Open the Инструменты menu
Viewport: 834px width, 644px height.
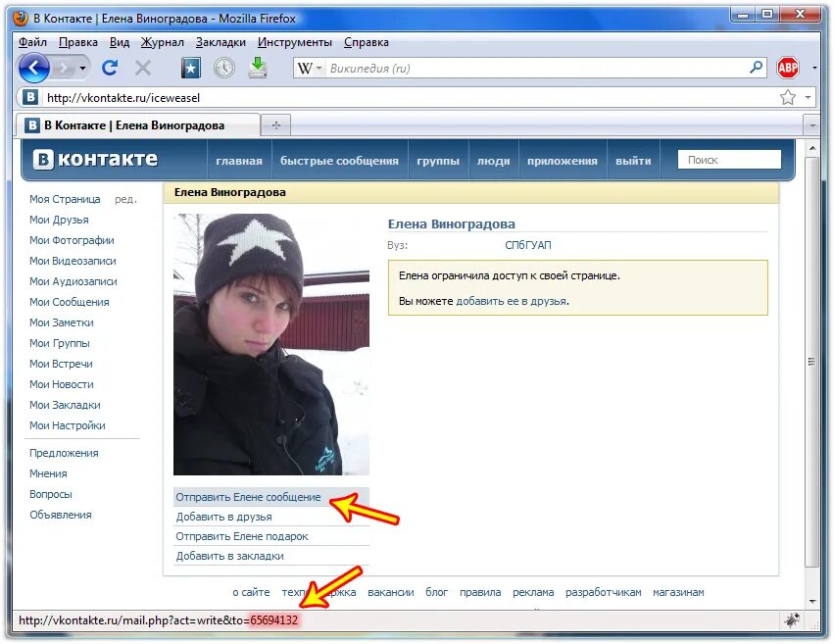coord(295,42)
